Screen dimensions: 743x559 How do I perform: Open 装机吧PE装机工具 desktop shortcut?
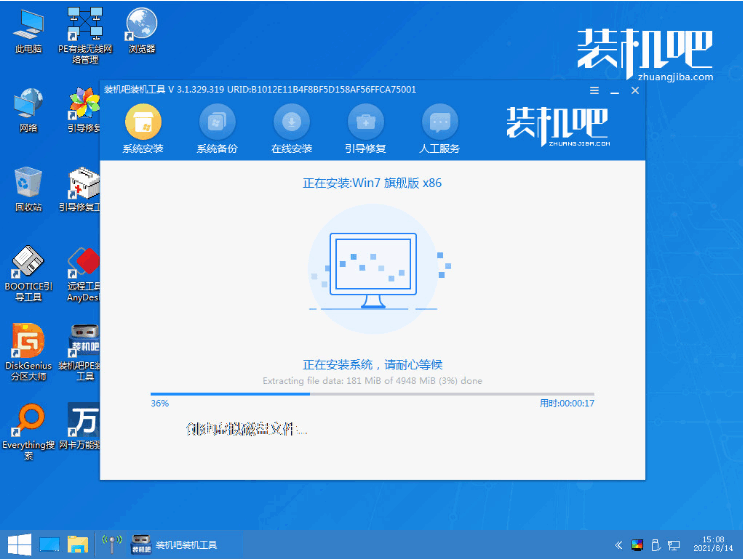[x=80, y=352]
